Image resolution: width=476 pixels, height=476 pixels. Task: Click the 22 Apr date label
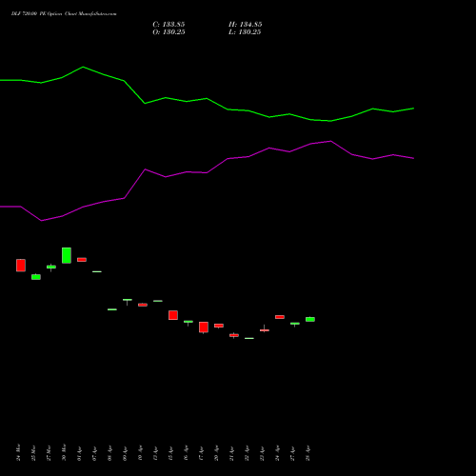[x=247, y=453]
